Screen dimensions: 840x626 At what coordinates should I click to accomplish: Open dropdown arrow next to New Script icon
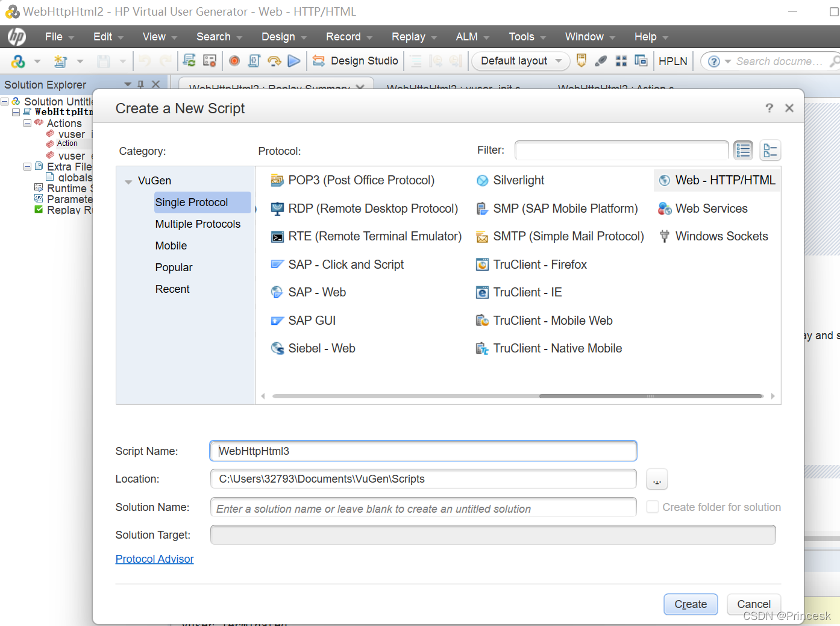[80, 61]
